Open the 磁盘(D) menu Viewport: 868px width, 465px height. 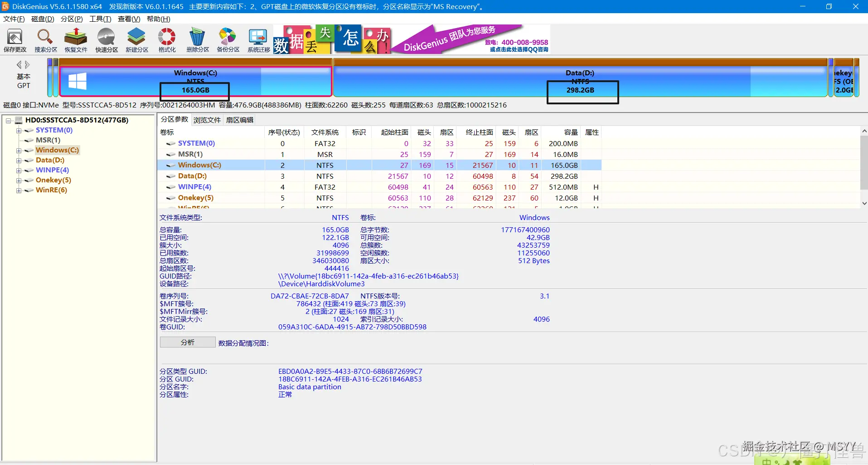coord(43,19)
